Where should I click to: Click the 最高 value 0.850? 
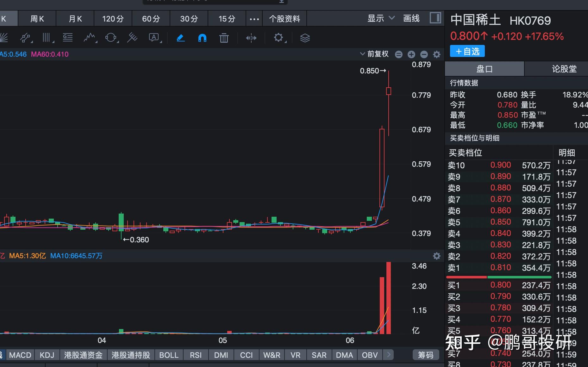(x=507, y=115)
